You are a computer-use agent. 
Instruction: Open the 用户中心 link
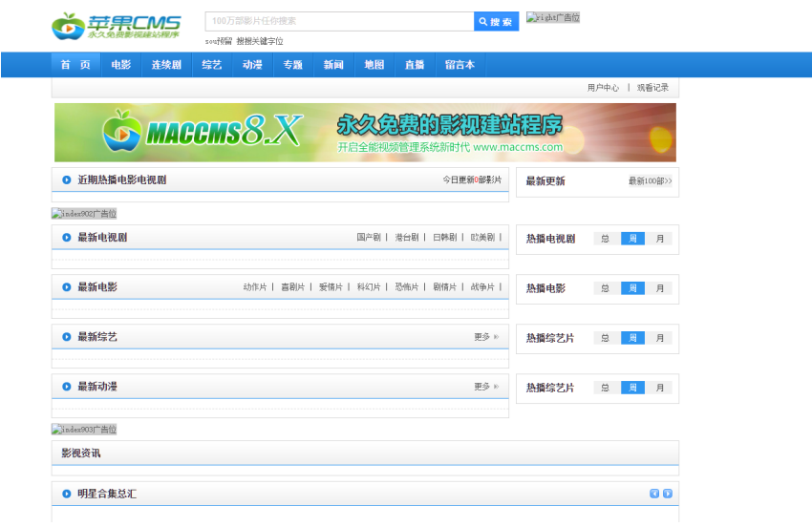[603, 88]
